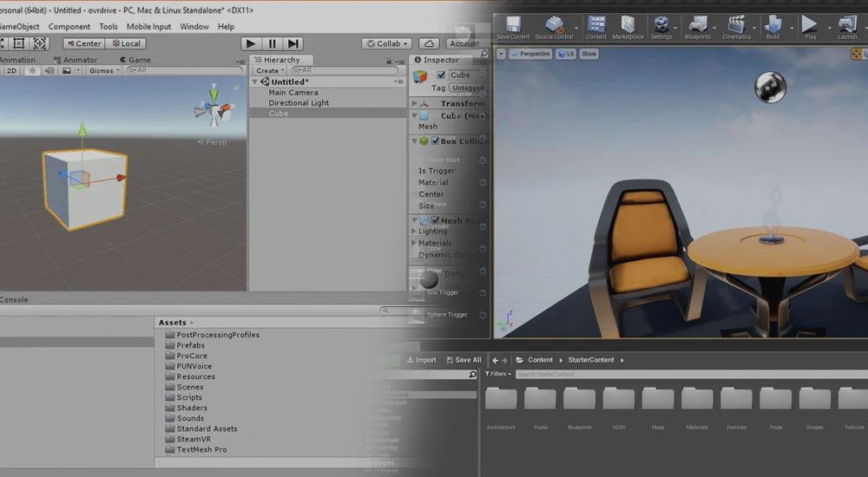This screenshot has height=477, width=868.
Task: Open the TextMesh Pro folder
Action: click(196, 450)
